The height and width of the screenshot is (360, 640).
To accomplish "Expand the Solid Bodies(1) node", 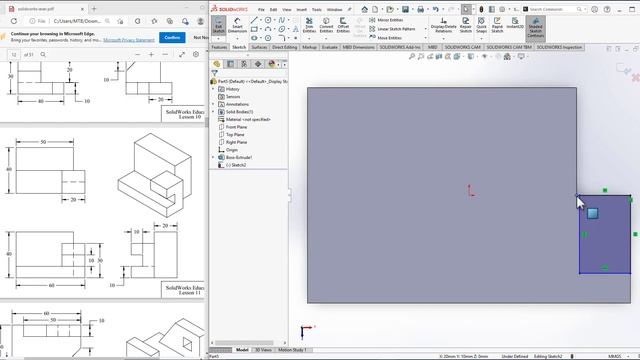I will point(213,112).
